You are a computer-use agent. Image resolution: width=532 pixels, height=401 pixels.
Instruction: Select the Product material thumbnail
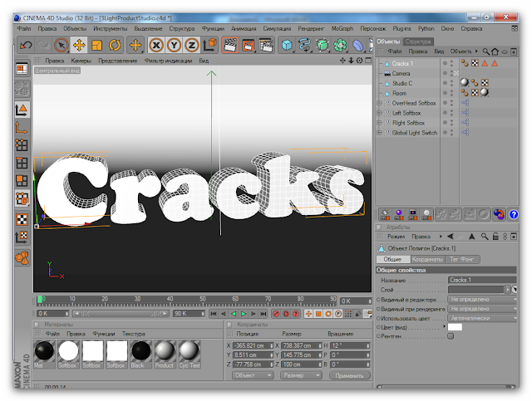pos(165,355)
